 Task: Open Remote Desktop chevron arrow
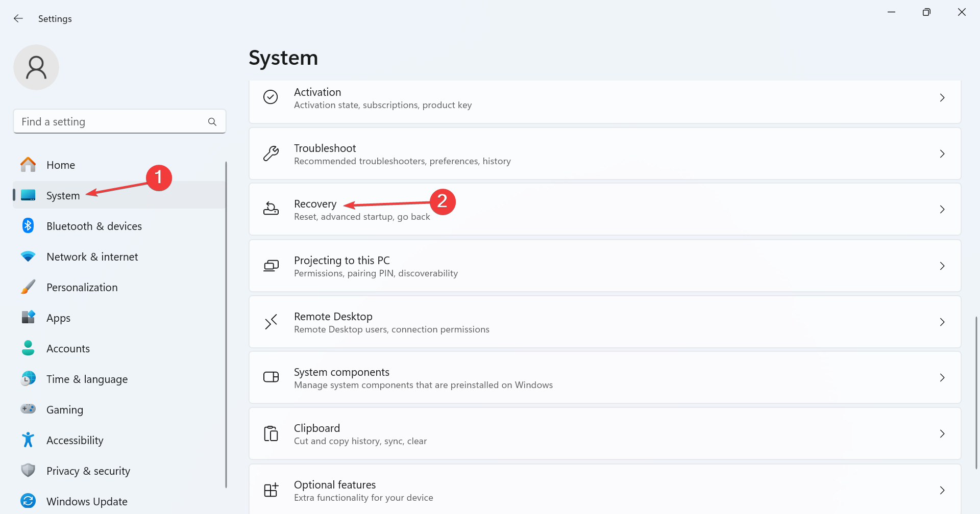pyautogui.click(x=942, y=322)
